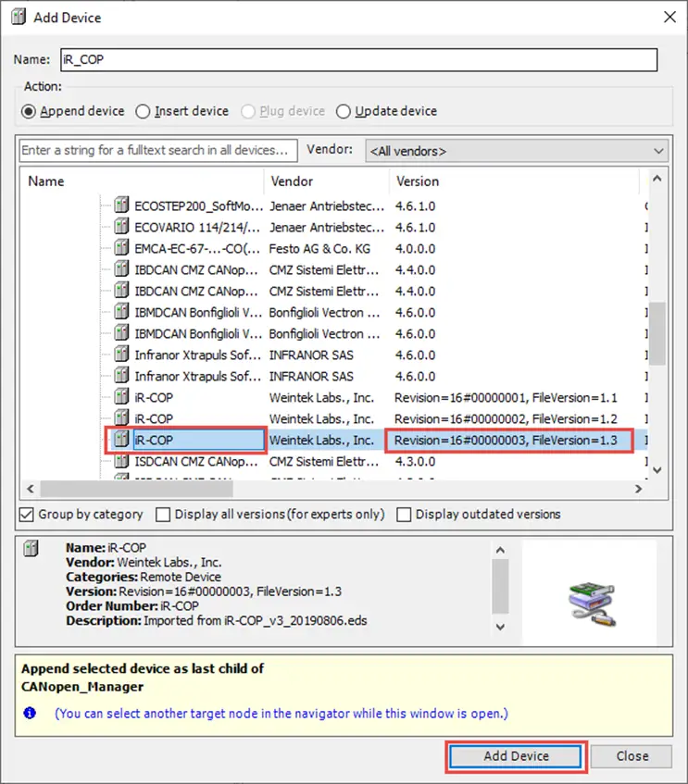Click device list scroll up arrow

657,179
